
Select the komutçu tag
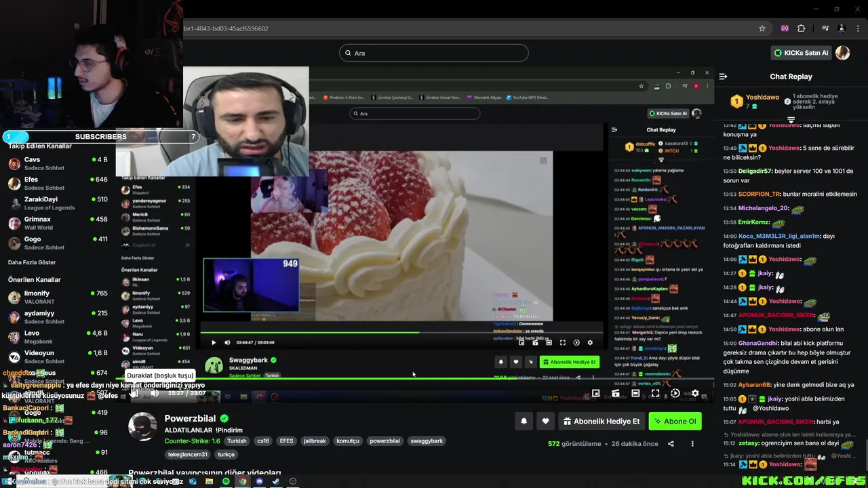(348, 441)
